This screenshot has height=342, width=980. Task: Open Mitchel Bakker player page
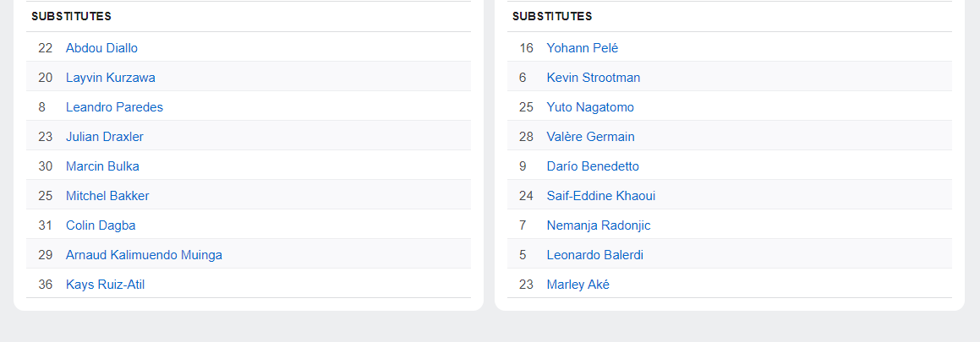(x=107, y=196)
